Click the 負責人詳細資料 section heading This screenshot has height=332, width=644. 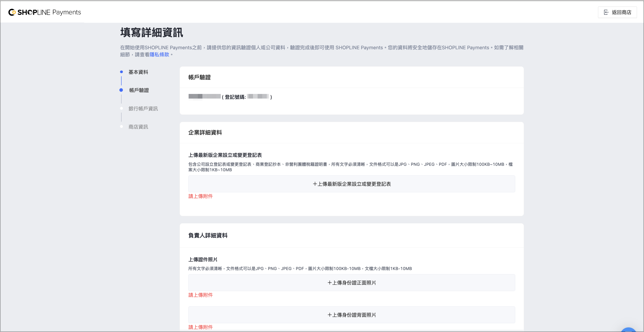coord(208,235)
